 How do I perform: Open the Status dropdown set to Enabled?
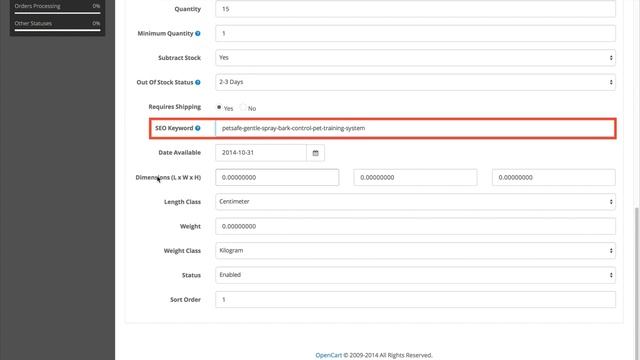pos(415,275)
